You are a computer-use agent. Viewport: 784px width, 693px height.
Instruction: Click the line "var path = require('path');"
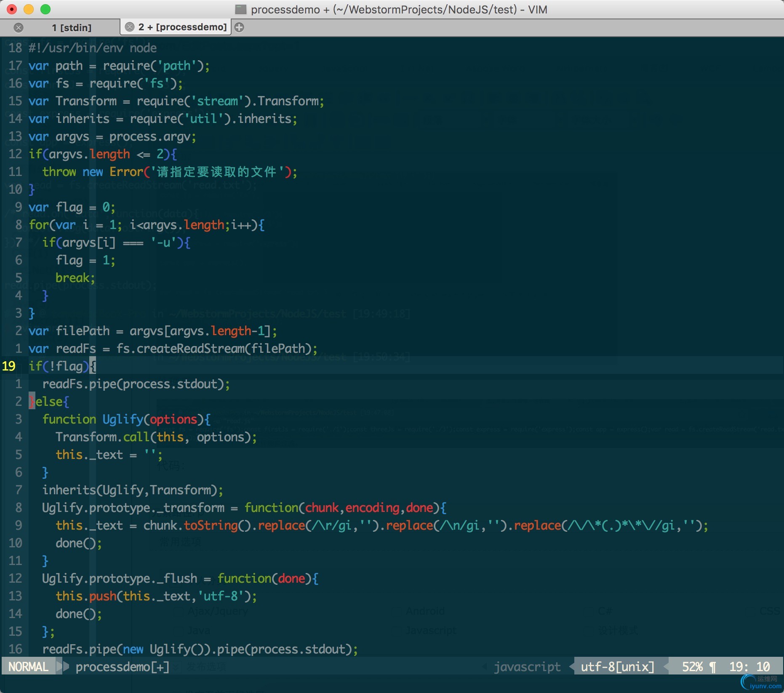[x=119, y=66]
